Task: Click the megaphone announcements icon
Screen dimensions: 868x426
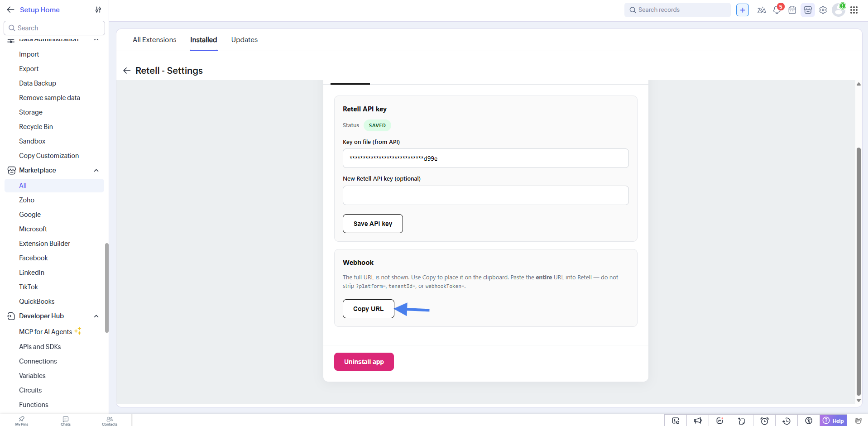Action: pos(698,421)
